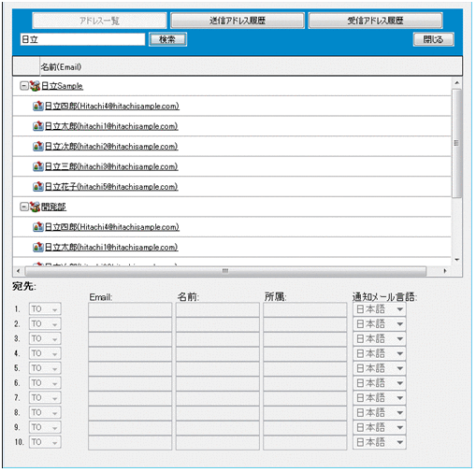The image size is (476, 472).
Task: Open the TO dropdown for recipient 9
Action: coord(45,427)
